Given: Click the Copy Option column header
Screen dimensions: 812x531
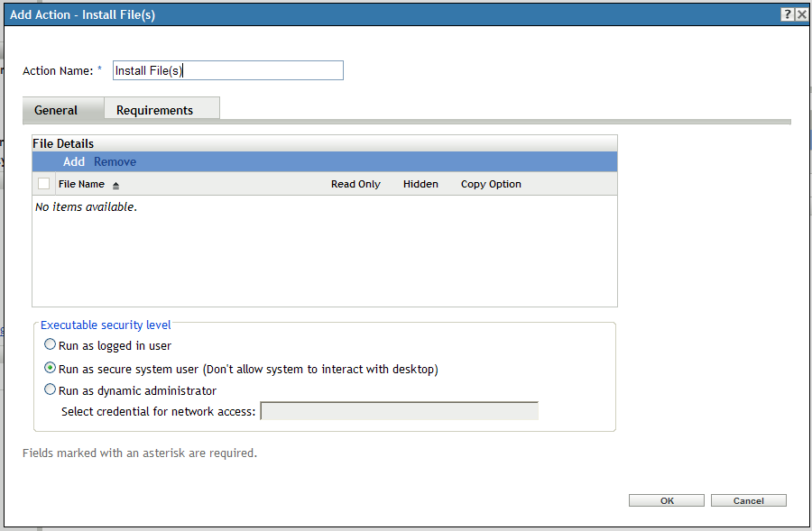Looking at the screenshot, I should (490, 183).
